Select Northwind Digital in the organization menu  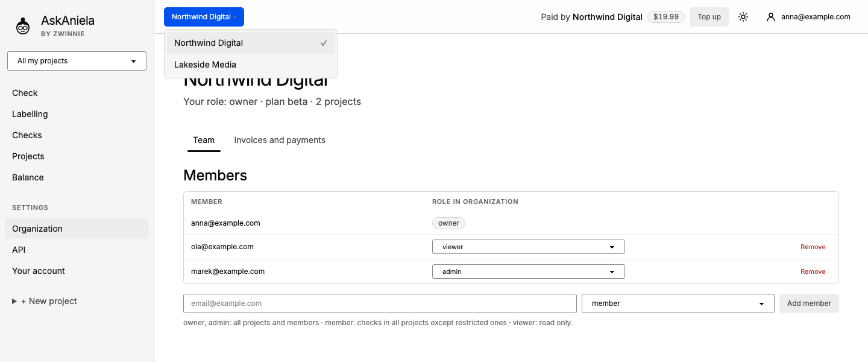pos(251,43)
